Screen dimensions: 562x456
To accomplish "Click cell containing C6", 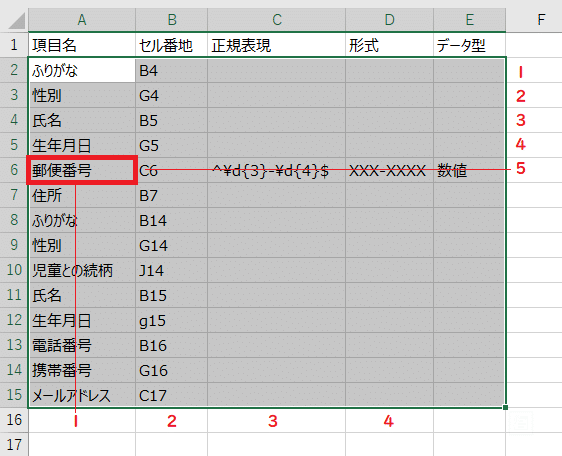I will coord(172,170).
